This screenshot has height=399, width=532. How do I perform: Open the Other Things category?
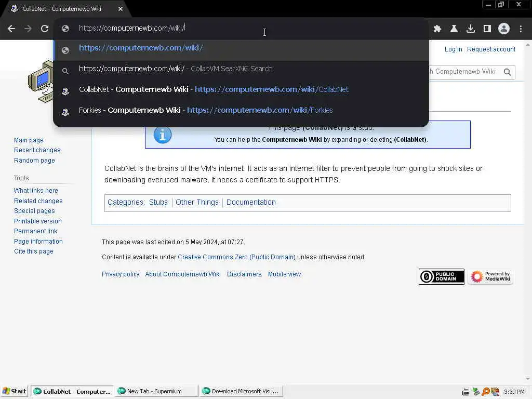(197, 202)
